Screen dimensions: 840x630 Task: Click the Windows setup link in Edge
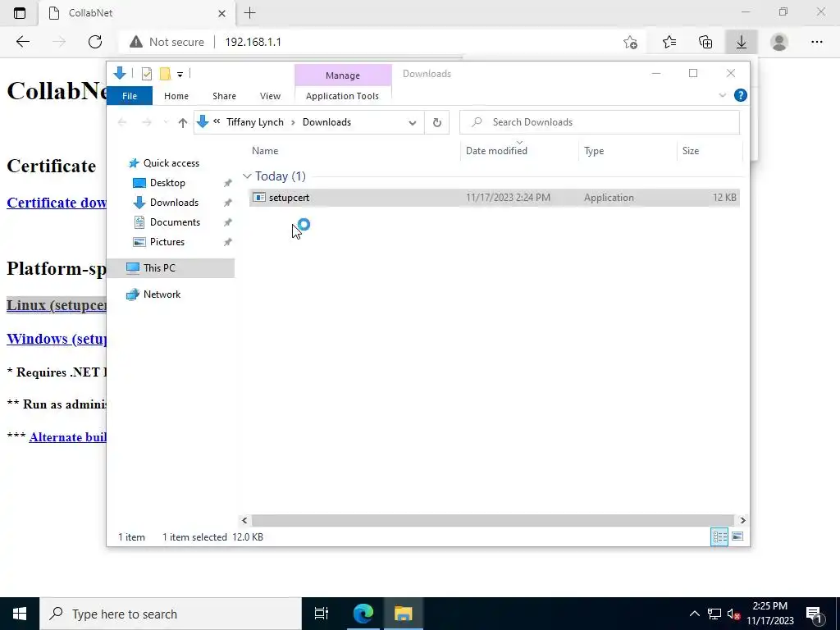pos(57,339)
